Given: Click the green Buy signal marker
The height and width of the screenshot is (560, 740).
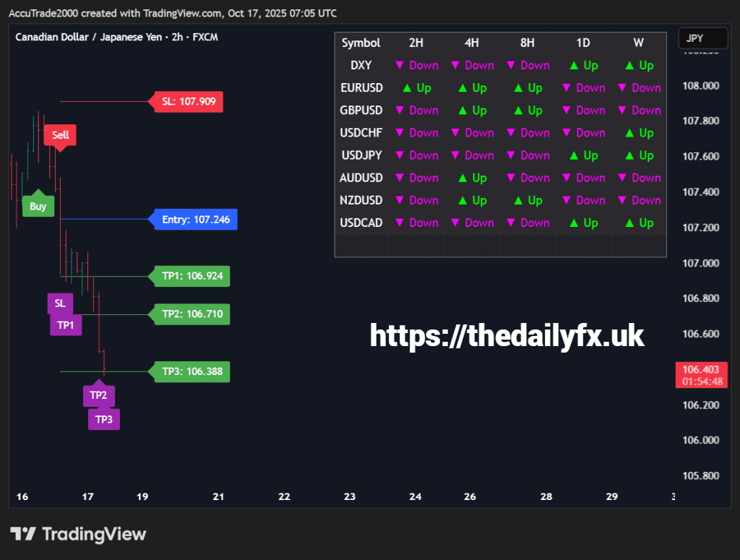Looking at the screenshot, I should 38,206.
